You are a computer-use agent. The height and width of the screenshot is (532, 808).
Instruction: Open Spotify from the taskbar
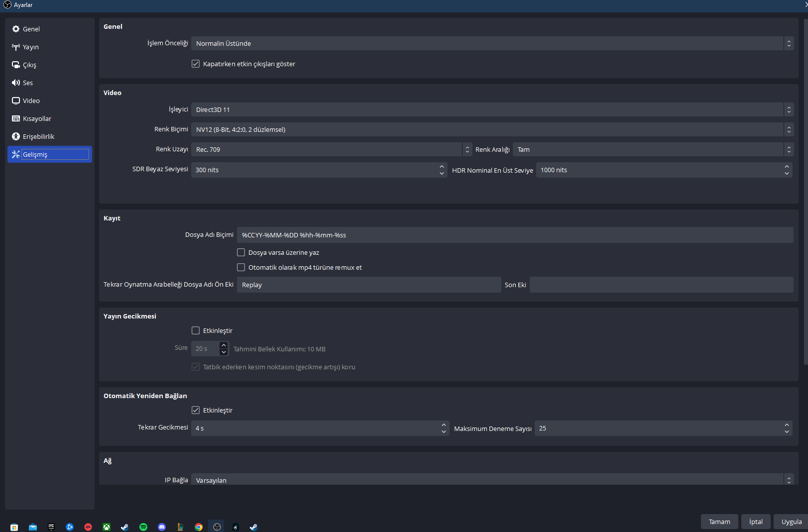[x=143, y=527]
